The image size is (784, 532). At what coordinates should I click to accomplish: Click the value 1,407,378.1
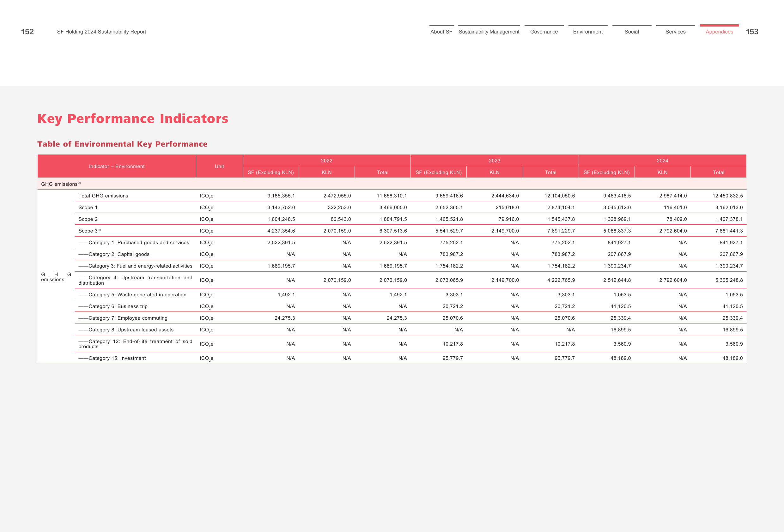pos(729,219)
